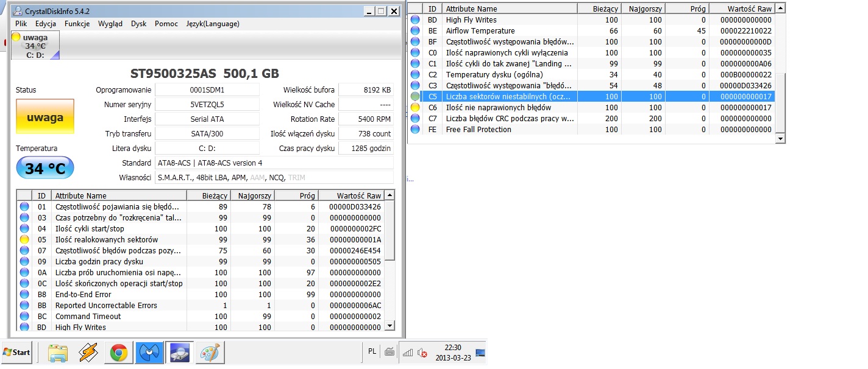This screenshot has width=868, height=369.
Task: Click the ID column header in left table
Action: 41,195
